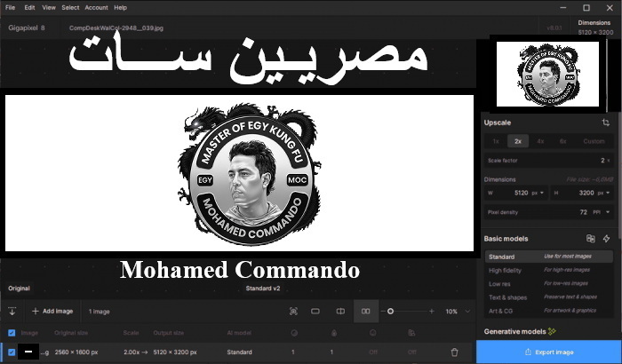Viewport: 622px width, 364px height.
Task: Click the zoom-to-fit icon in the toolbar
Action: tap(293, 312)
